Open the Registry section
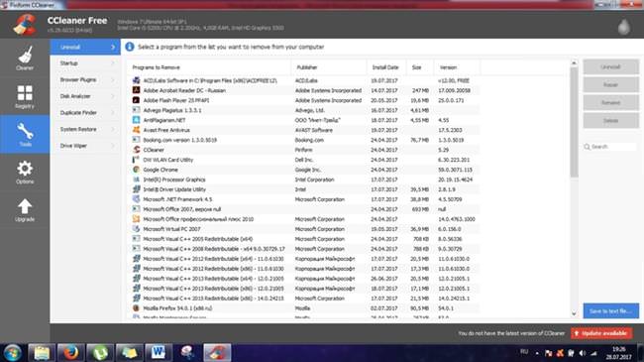The height and width of the screenshot is (362, 644). [25, 96]
